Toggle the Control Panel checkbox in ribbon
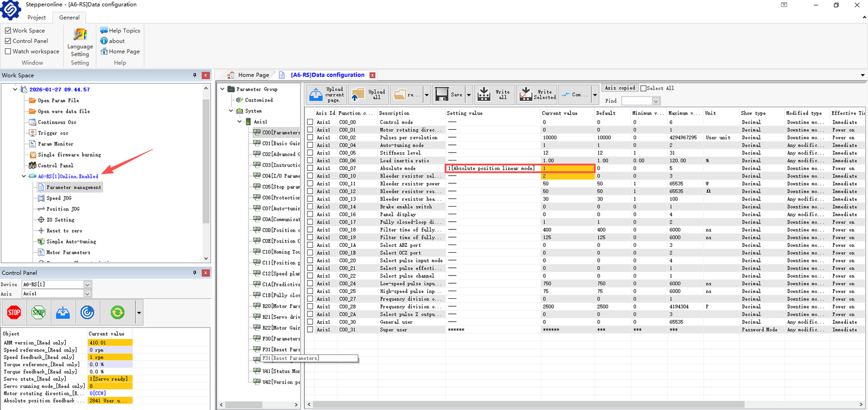This screenshot has height=410, width=868. point(8,41)
